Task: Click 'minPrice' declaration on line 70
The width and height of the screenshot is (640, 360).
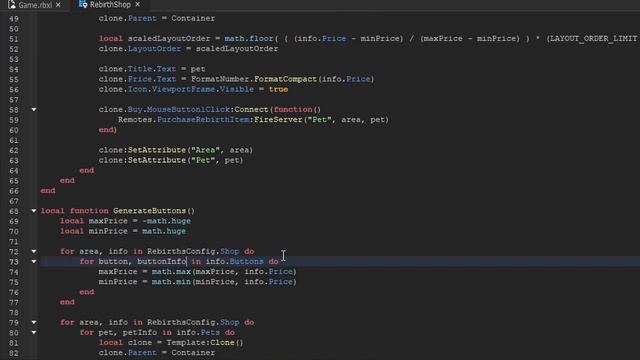Action: pos(108,231)
